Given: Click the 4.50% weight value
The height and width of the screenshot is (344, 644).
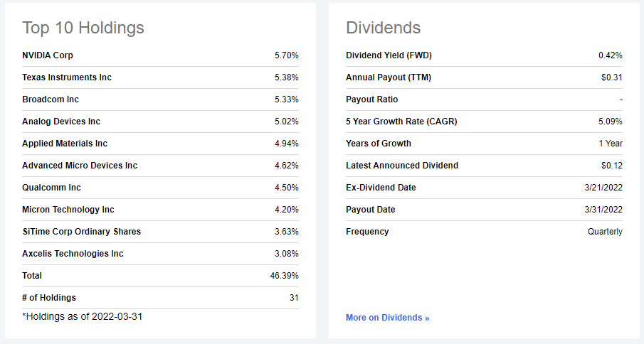Looking at the screenshot, I should [287, 188].
